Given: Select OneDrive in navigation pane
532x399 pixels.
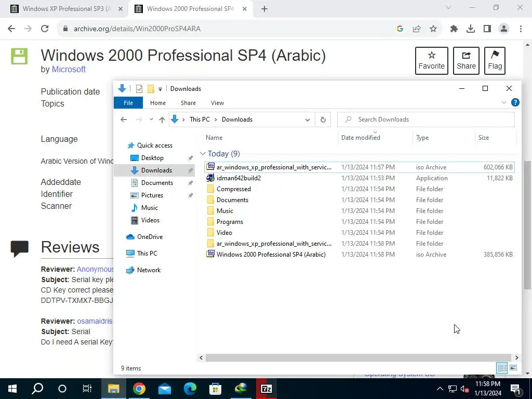Looking at the screenshot, I should (150, 237).
